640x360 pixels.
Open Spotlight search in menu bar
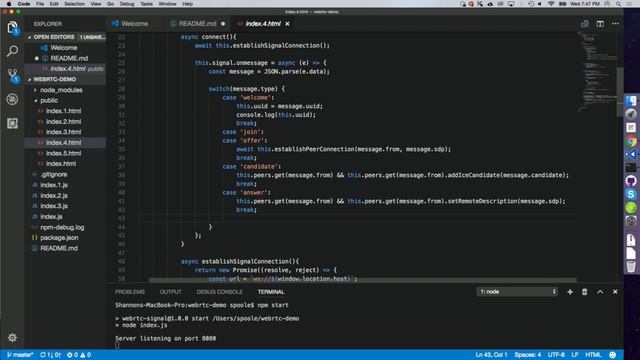[x=618, y=4]
